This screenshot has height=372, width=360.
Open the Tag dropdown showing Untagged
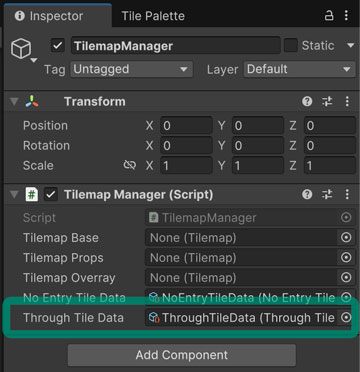[131, 69]
